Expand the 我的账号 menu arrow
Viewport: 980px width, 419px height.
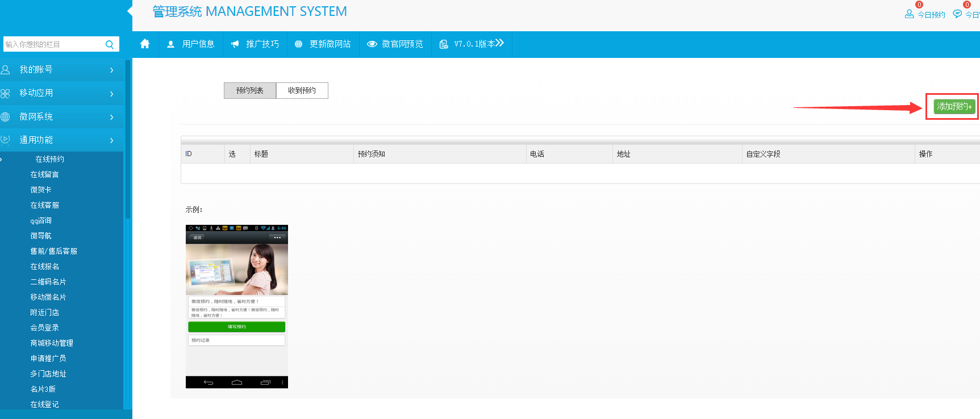(111, 70)
